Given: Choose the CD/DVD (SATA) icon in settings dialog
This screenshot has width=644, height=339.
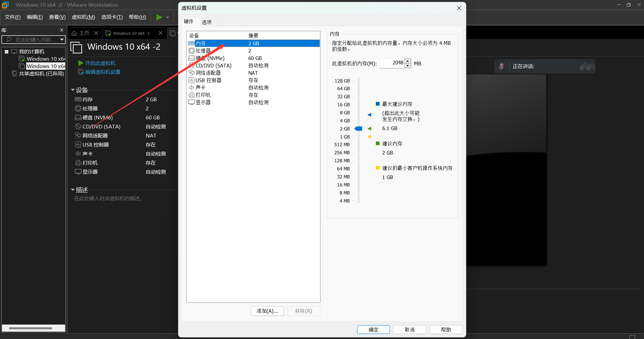Looking at the screenshot, I should pyautogui.click(x=192, y=65).
